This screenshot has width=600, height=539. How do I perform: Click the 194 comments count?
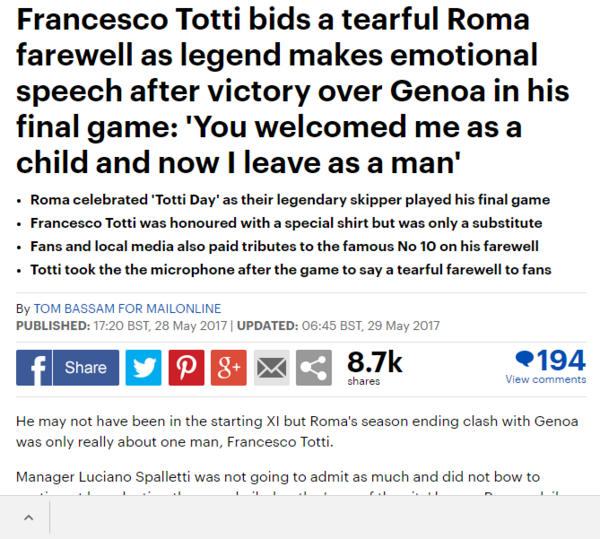(561, 359)
